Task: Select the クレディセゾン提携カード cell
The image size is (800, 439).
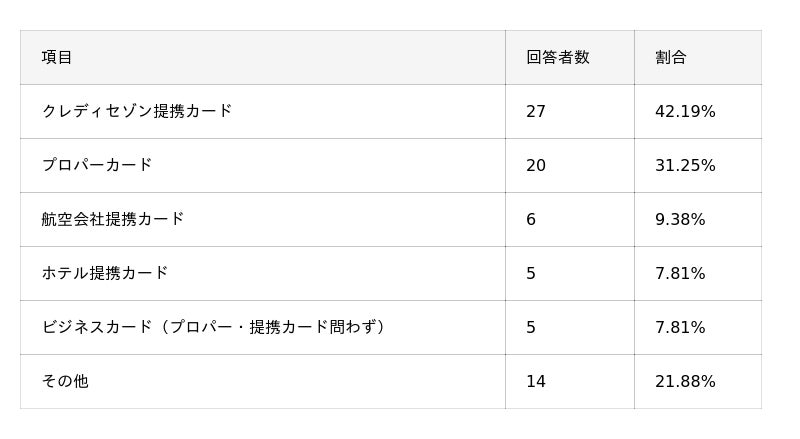Action: coord(137,111)
